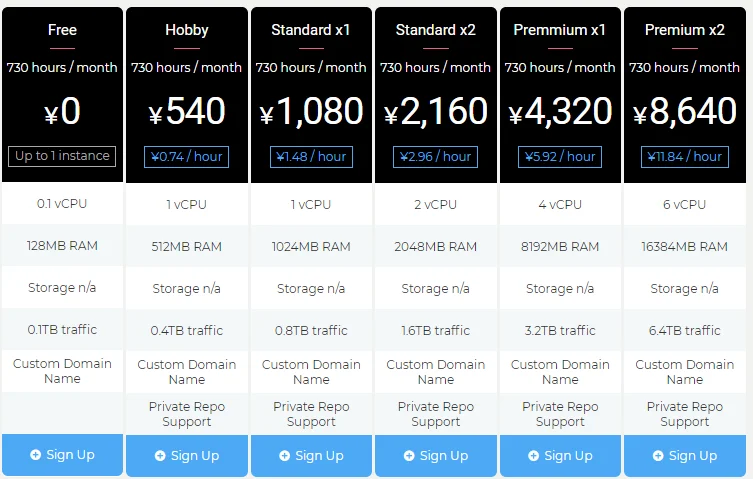Click the ¥2.96 / hour rate badge

pos(435,156)
